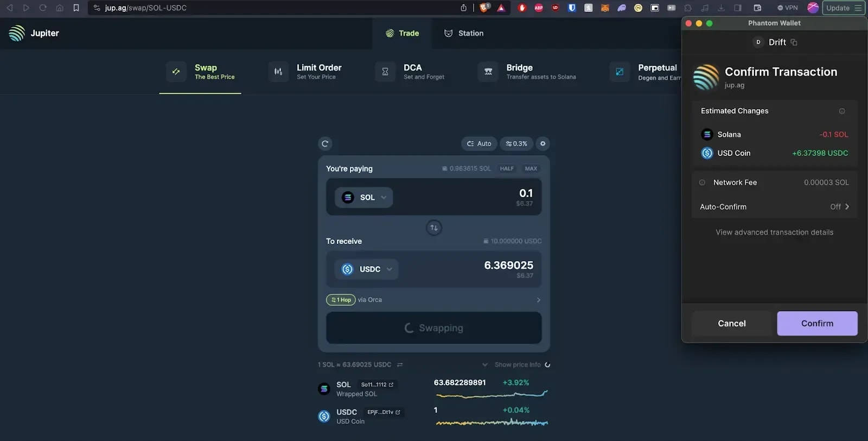Copy the Drift account address icon
This screenshot has height=441, width=868.
(794, 42)
